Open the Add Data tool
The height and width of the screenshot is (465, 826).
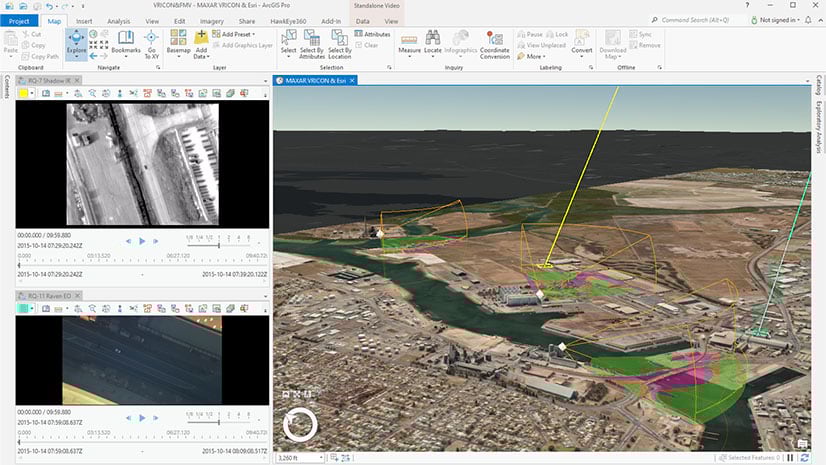click(x=201, y=44)
